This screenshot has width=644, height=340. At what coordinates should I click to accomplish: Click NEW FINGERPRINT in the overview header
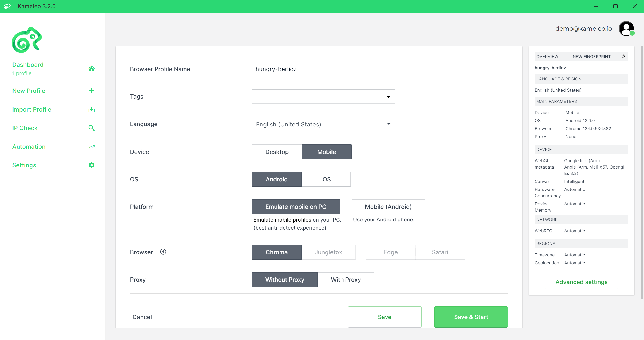pyautogui.click(x=591, y=57)
